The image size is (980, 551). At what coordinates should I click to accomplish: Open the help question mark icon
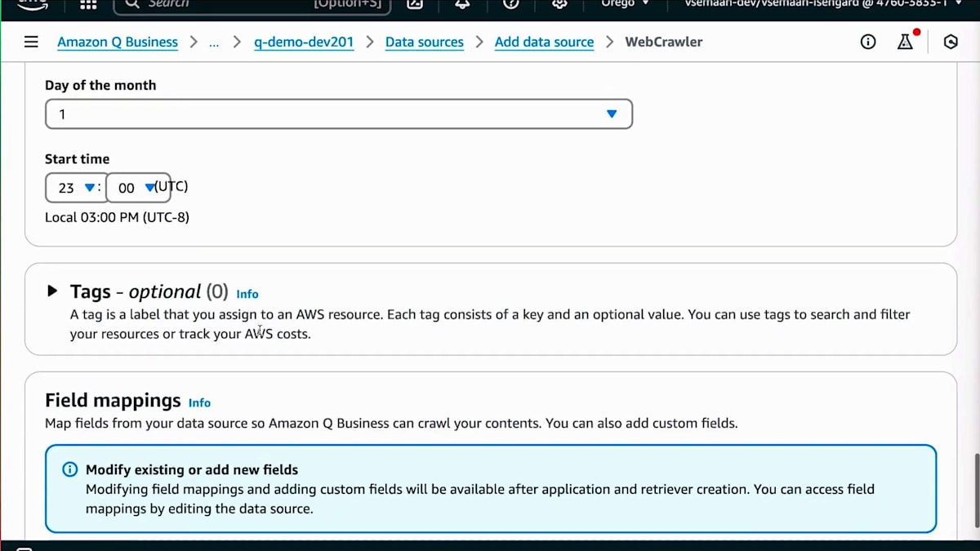511,4
